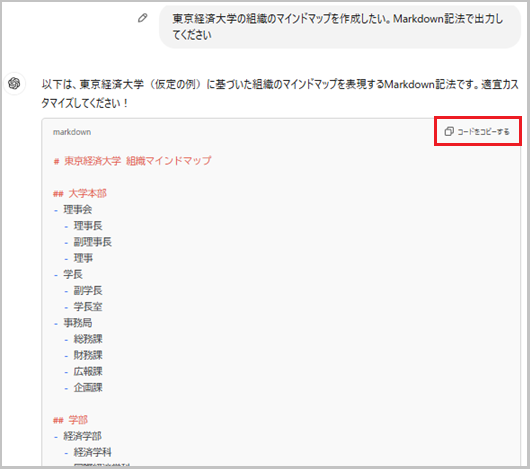Click the 'markdown' code block language label
Screen dimensions: 531x469
tap(72, 132)
